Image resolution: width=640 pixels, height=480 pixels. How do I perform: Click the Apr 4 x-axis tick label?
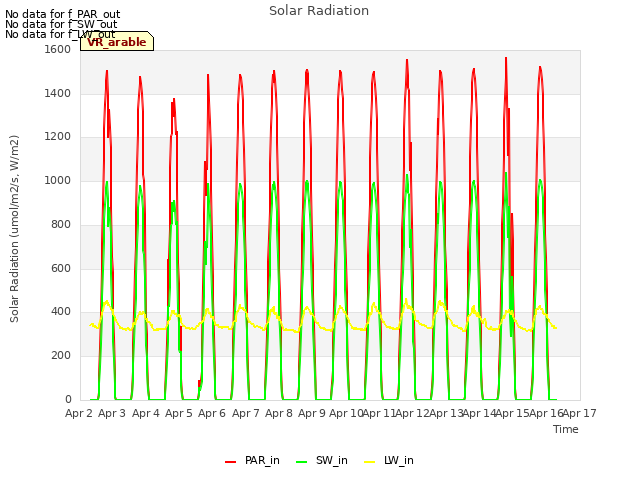point(145,413)
